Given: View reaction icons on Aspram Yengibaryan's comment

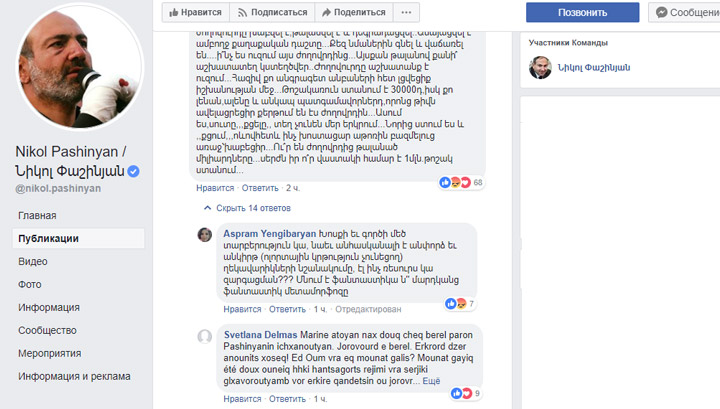Looking at the screenshot, I should pyautogui.click(x=456, y=303).
